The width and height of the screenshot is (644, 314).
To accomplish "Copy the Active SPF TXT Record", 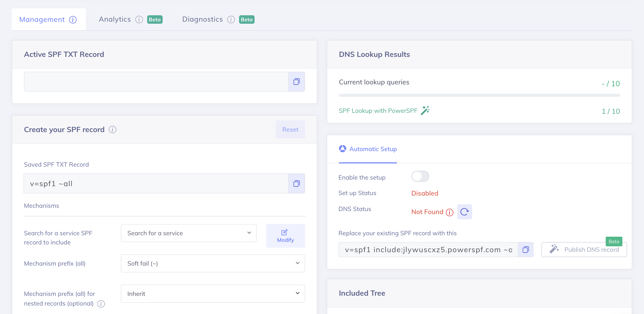I will [x=296, y=82].
